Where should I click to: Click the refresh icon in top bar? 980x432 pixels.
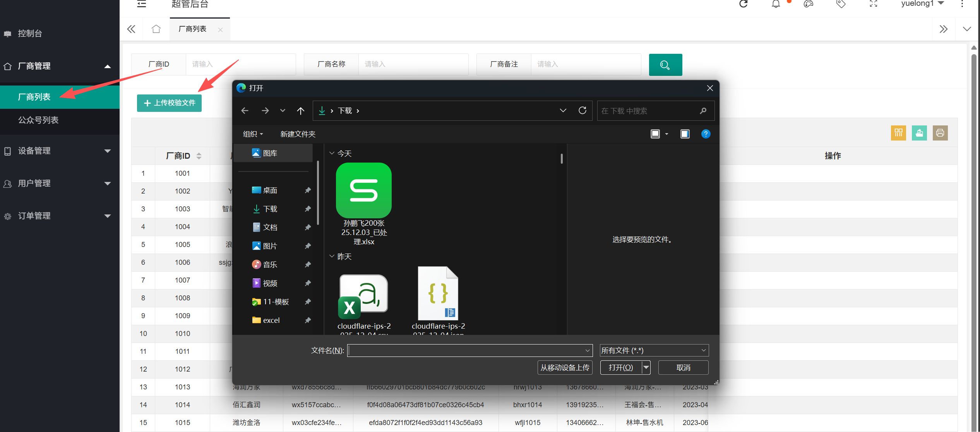click(744, 4)
